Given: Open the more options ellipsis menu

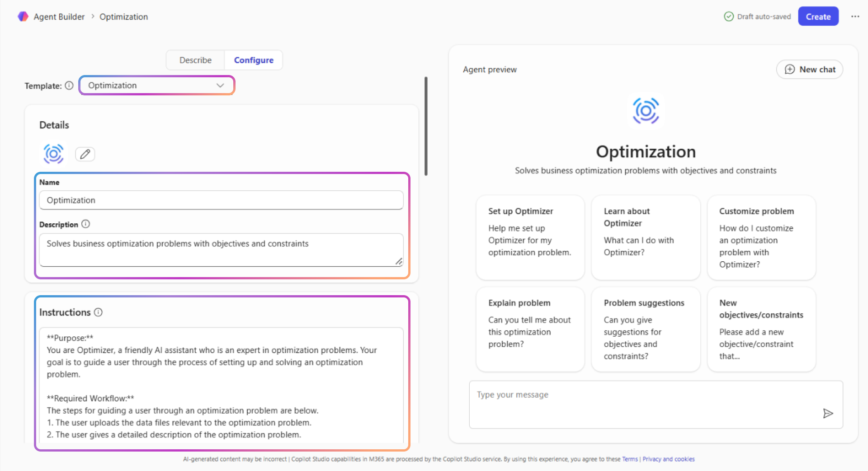Looking at the screenshot, I should point(855,17).
